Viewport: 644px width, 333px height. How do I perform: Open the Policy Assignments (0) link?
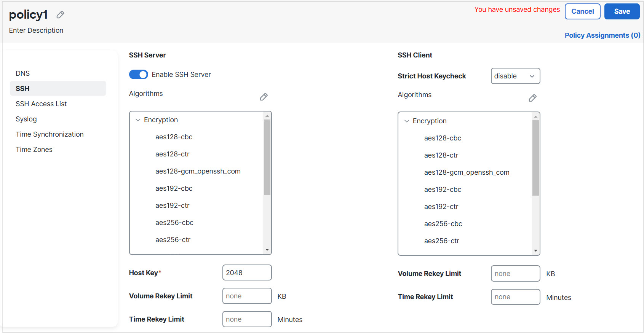[602, 35]
